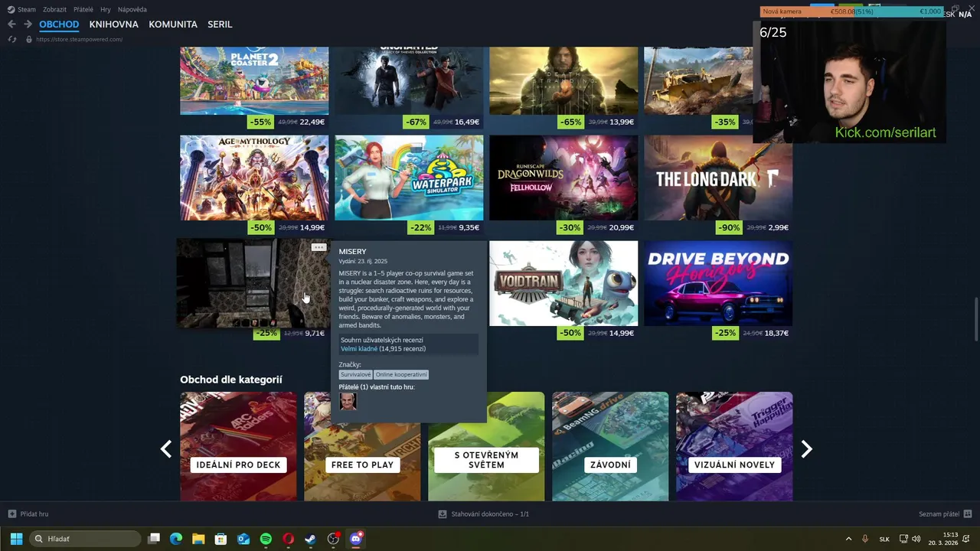Expand hidden system tray icons chevron
This screenshot has height=551, width=980.
(848, 539)
